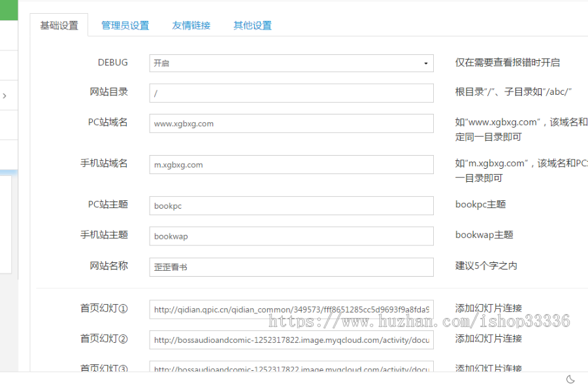Click the 手机站主题 bookwap field
The height and width of the screenshot is (384, 588).
click(x=291, y=236)
